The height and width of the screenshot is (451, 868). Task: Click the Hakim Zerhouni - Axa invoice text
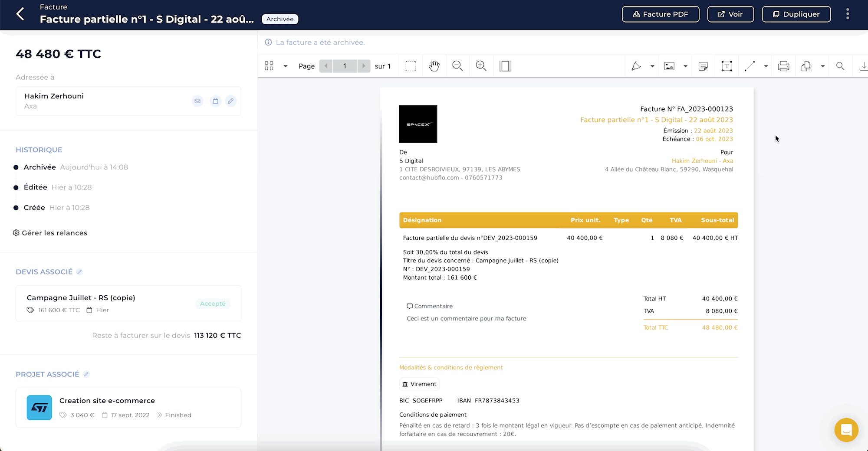[702, 161]
